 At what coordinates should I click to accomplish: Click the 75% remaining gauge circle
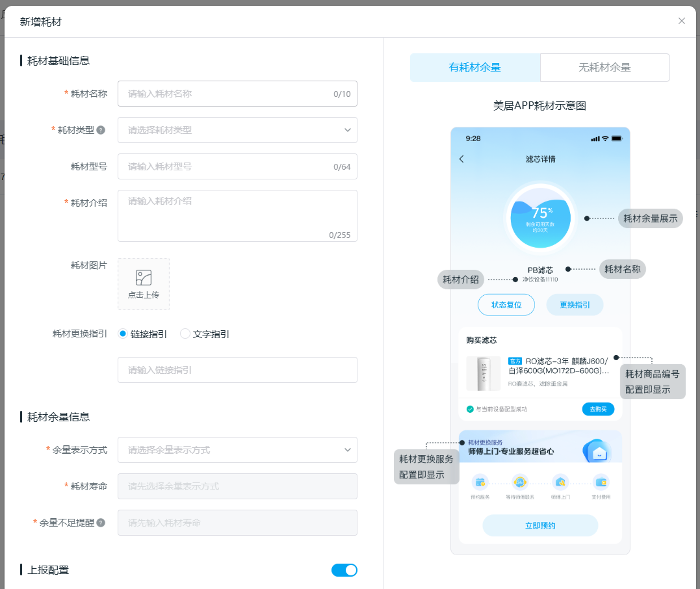541,216
